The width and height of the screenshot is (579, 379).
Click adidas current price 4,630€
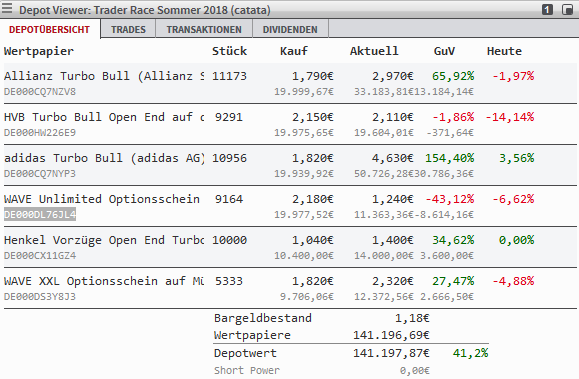coord(393,158)
